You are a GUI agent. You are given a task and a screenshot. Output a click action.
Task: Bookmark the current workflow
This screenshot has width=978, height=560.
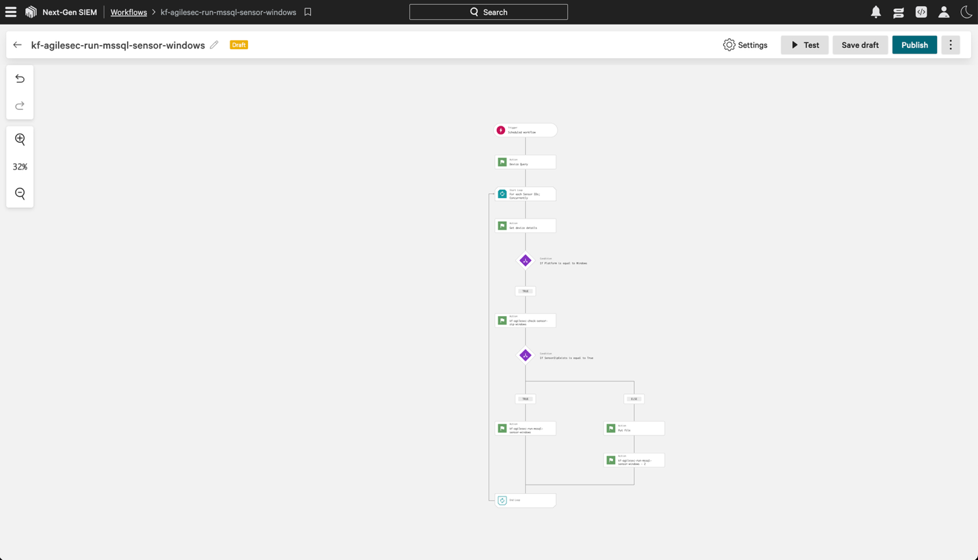308,12
